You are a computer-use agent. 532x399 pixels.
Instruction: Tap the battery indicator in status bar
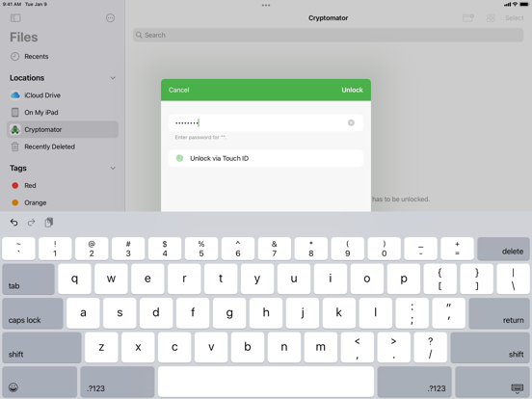pyautogui.click(x=524, y=4)
